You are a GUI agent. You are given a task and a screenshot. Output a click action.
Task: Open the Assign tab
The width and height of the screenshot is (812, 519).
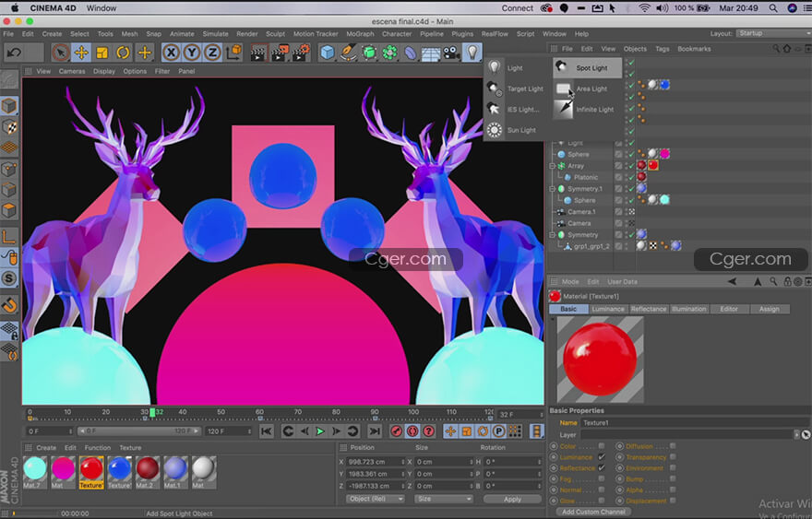(x=769, y=309)
